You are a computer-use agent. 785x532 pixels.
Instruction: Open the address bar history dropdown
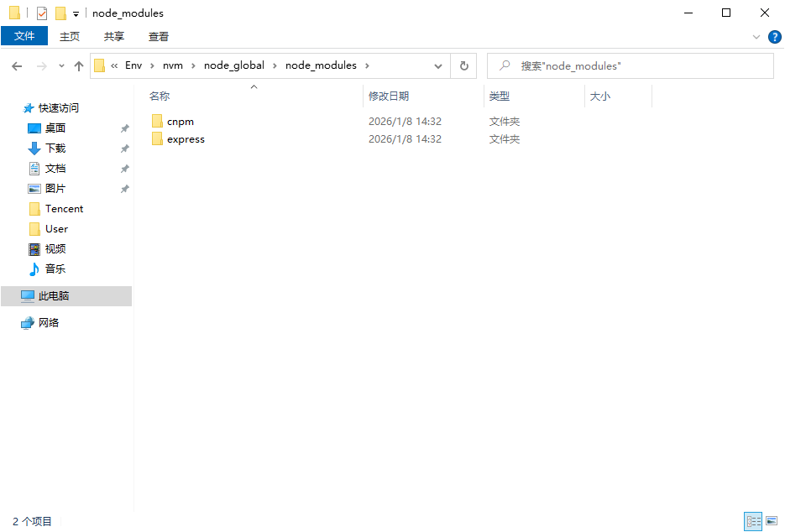[438, 65]
